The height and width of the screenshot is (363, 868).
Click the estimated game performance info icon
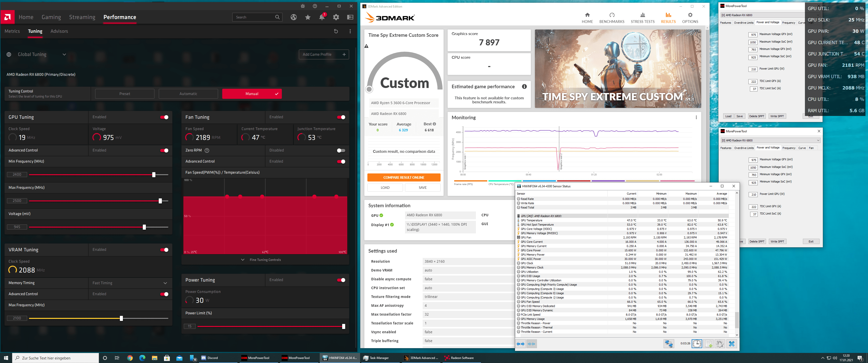tap(524, 86)
